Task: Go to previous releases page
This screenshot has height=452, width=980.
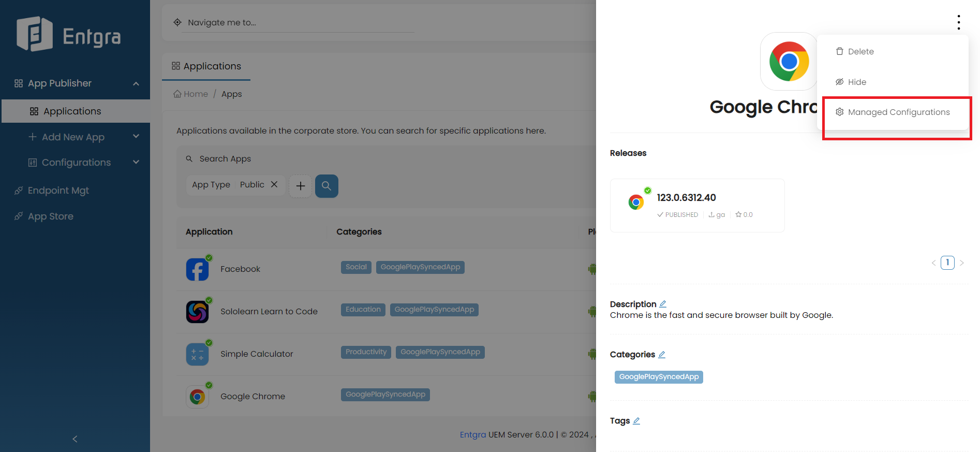Action: pos(933,263)
